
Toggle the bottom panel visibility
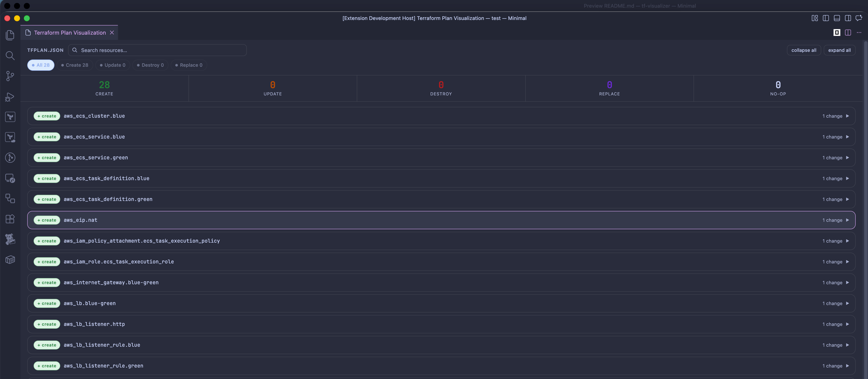point(837,18)
